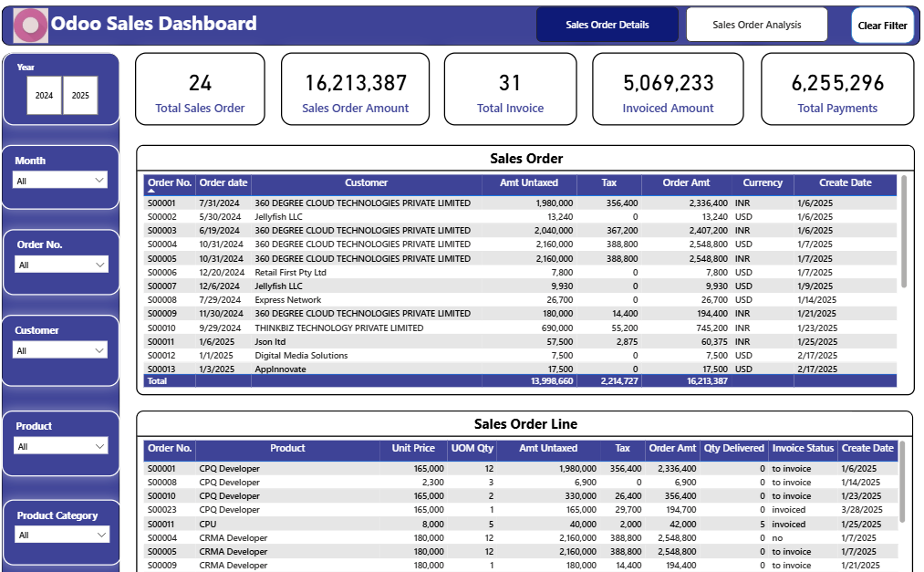Click customer AppInnovate

pos(281,369)
